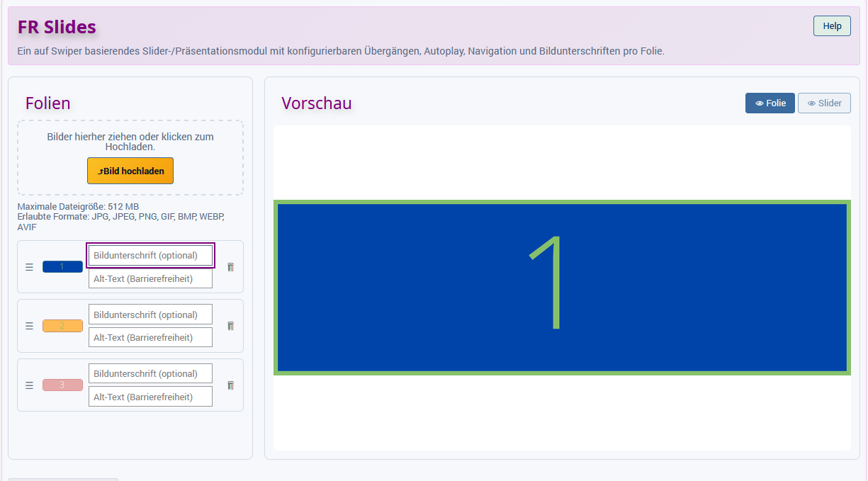The width and height of the screenshot is (868, 481).
Task: Delete slide 1 with its trash icon
Action: click(x=230, y=267)
